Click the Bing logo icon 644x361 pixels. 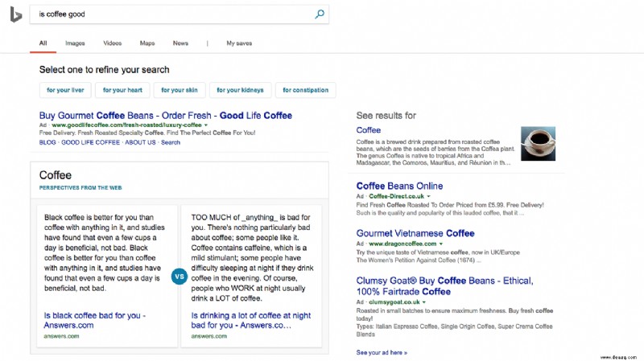pos(16,14)
